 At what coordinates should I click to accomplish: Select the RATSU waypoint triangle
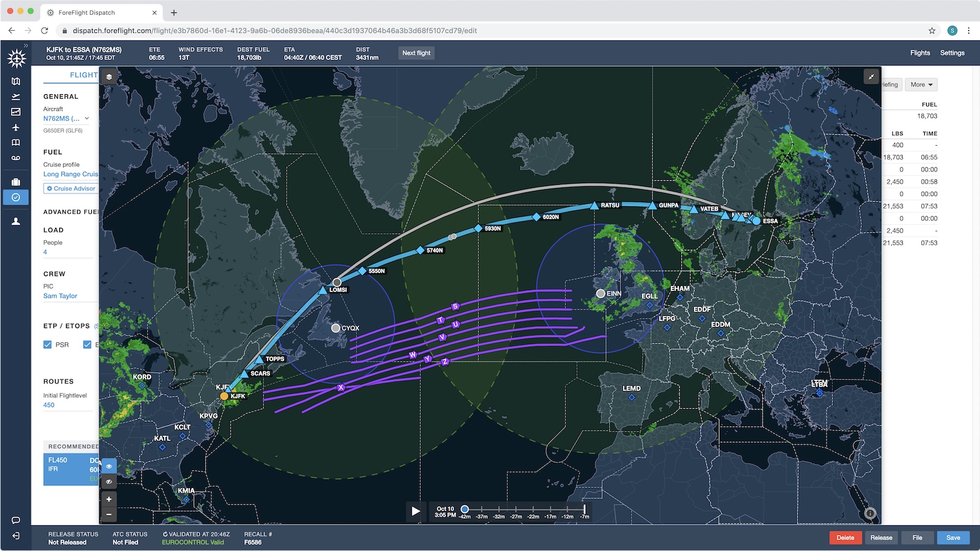(594, 206)
